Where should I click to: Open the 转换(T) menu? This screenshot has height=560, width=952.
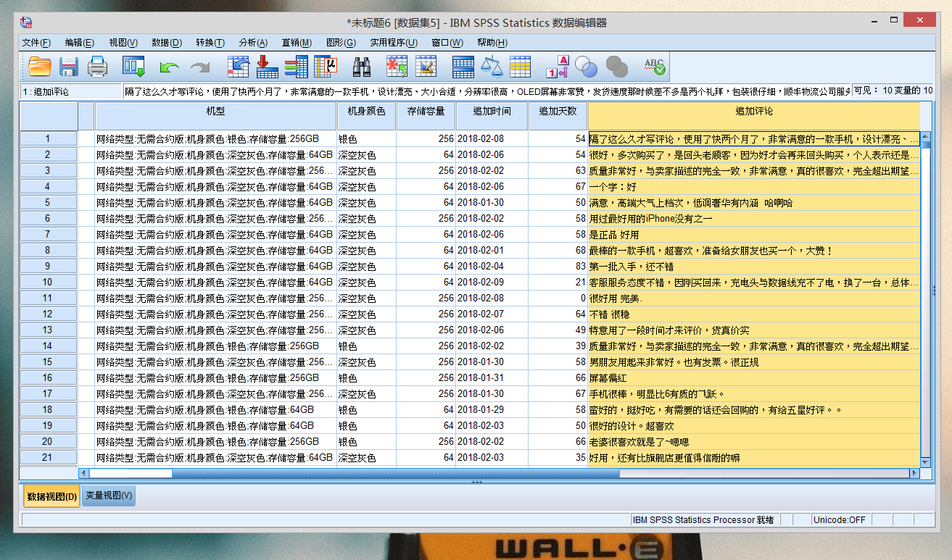pos(210,43)
